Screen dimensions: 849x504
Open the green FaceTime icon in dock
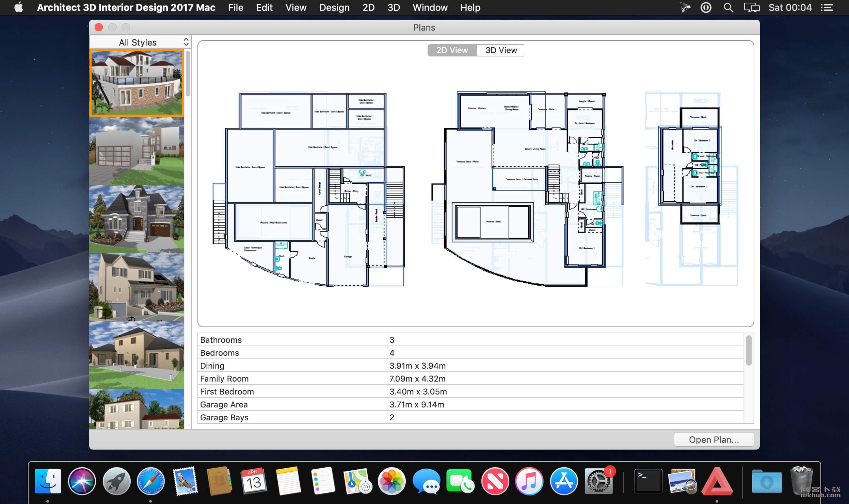click(x=460, y=481)
